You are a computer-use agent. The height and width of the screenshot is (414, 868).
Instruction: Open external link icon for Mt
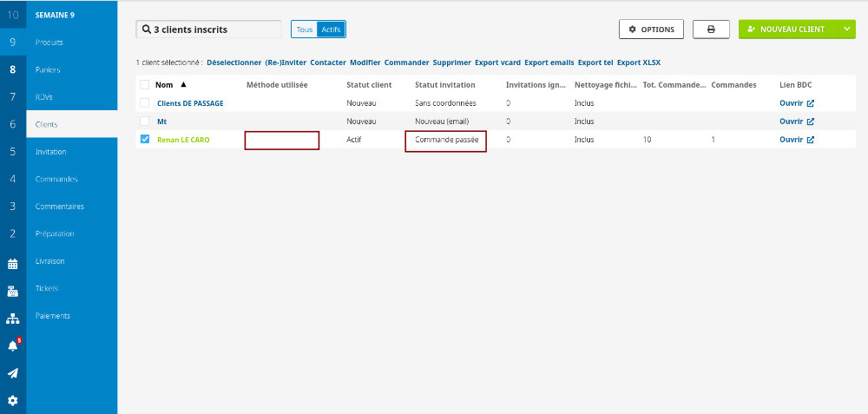(x=811, y=122)
